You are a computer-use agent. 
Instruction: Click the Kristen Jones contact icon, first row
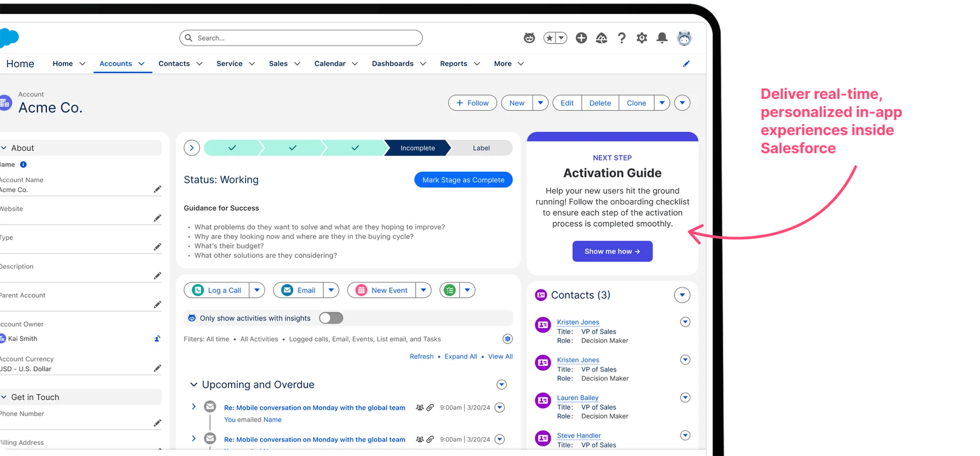(x=543, y=325)
